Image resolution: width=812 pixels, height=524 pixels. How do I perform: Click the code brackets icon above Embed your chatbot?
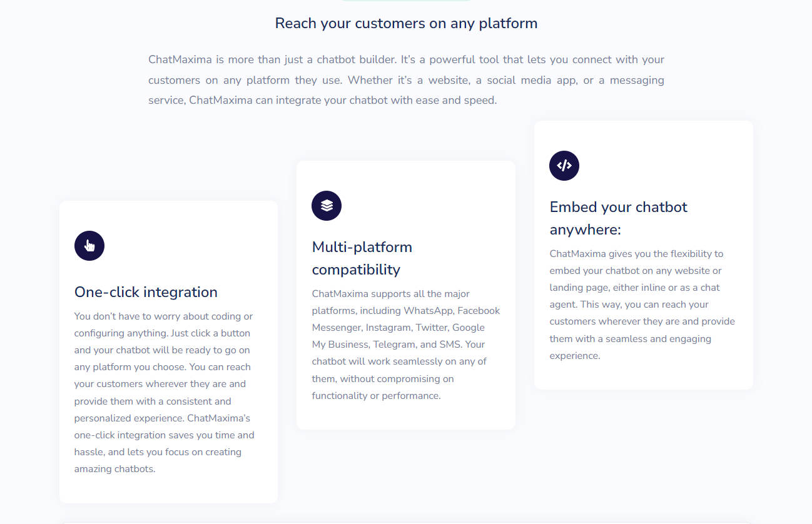[x=564, y=166]
